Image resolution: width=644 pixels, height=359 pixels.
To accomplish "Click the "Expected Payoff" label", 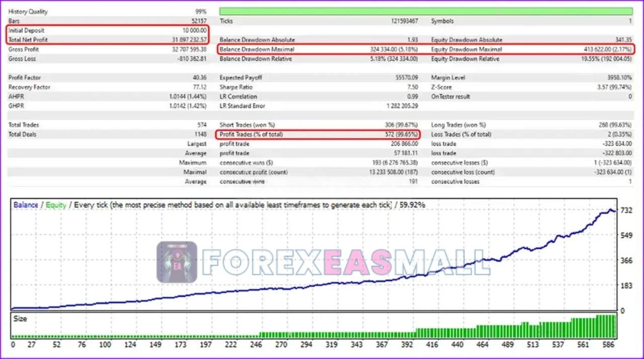I will click(x=241, y=77).
